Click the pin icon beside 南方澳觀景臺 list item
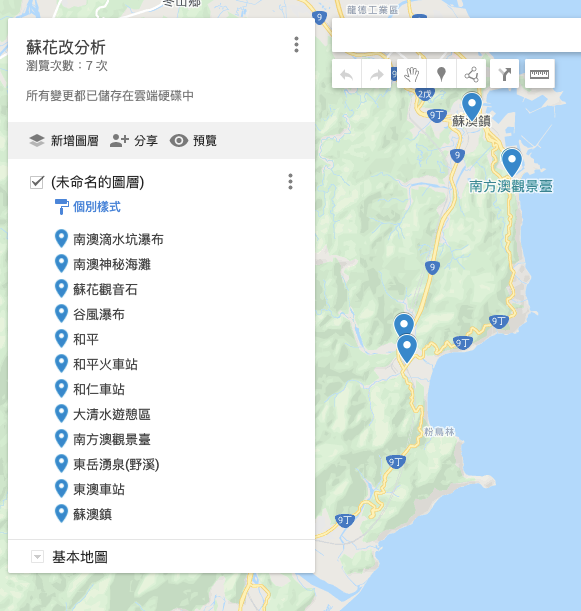581x611 pixels. click(61, 438)
